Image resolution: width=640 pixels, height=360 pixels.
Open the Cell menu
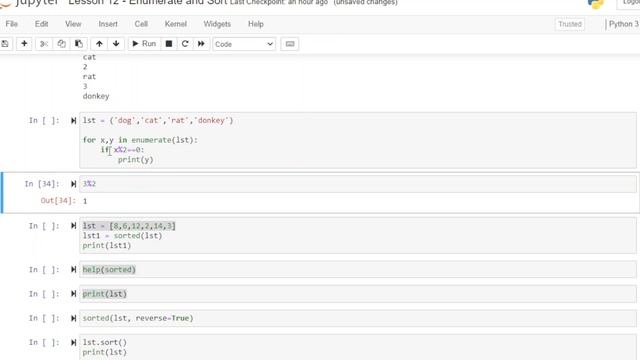pos(141,24)
